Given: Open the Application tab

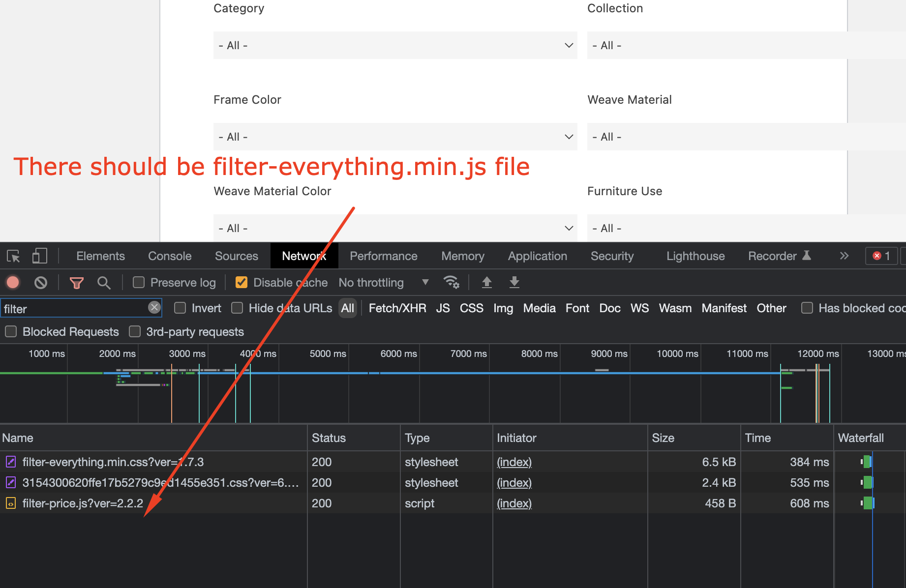Looking at the screenshot, I should click(538, 256).
